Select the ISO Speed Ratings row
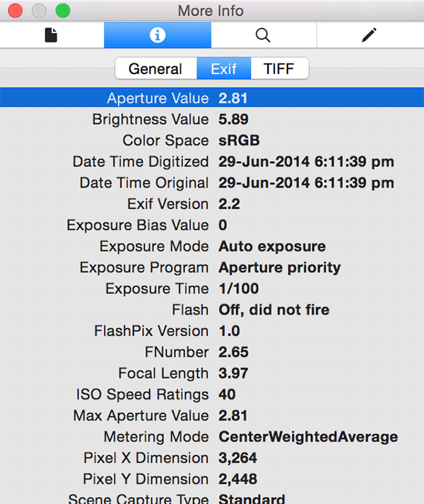 [x=212, y=395]
